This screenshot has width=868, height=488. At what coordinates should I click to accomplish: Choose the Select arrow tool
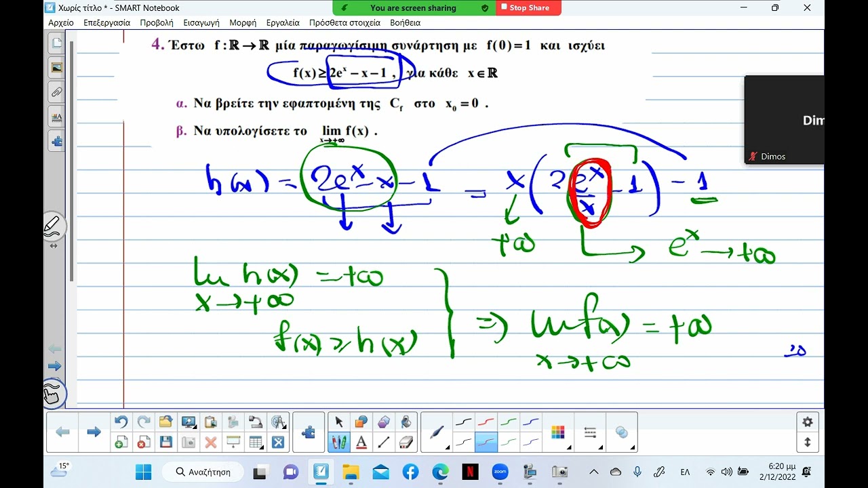point(338,422)
